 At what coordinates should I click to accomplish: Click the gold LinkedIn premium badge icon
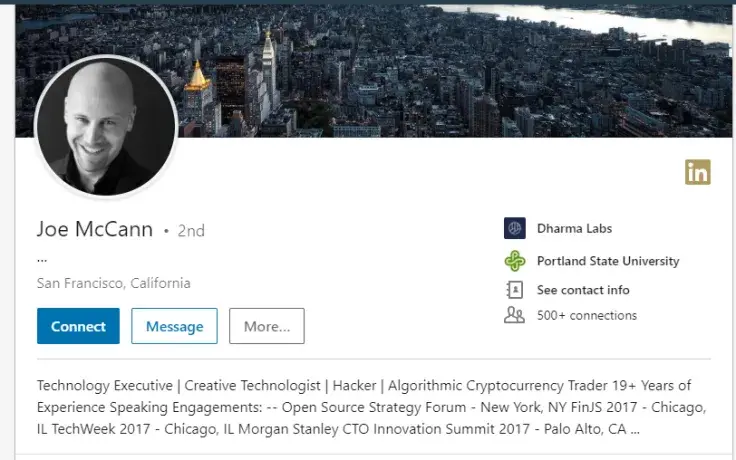pos(697,172)
